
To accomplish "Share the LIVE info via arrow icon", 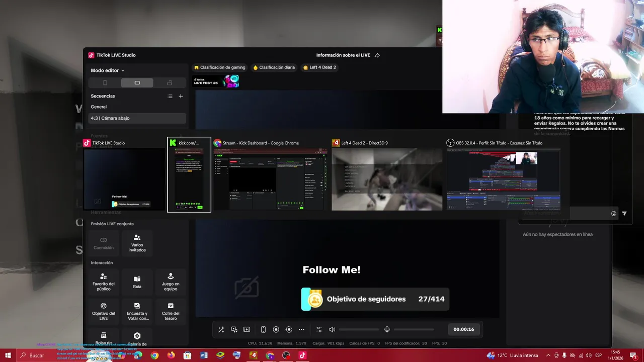I will [377, 55].
